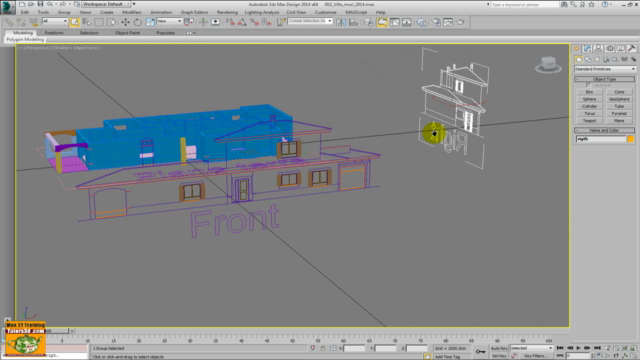
Task: Open the Render Setup dialog
Action: 436,22
